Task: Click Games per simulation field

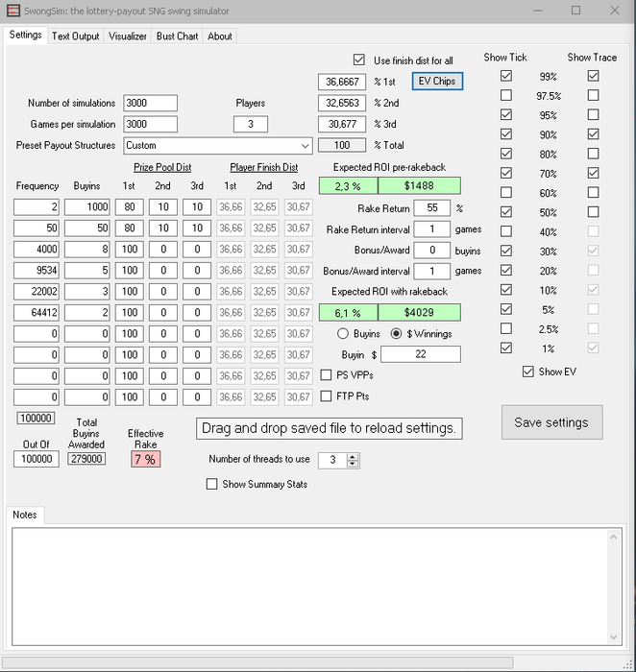Action: (x=151, y=124)
